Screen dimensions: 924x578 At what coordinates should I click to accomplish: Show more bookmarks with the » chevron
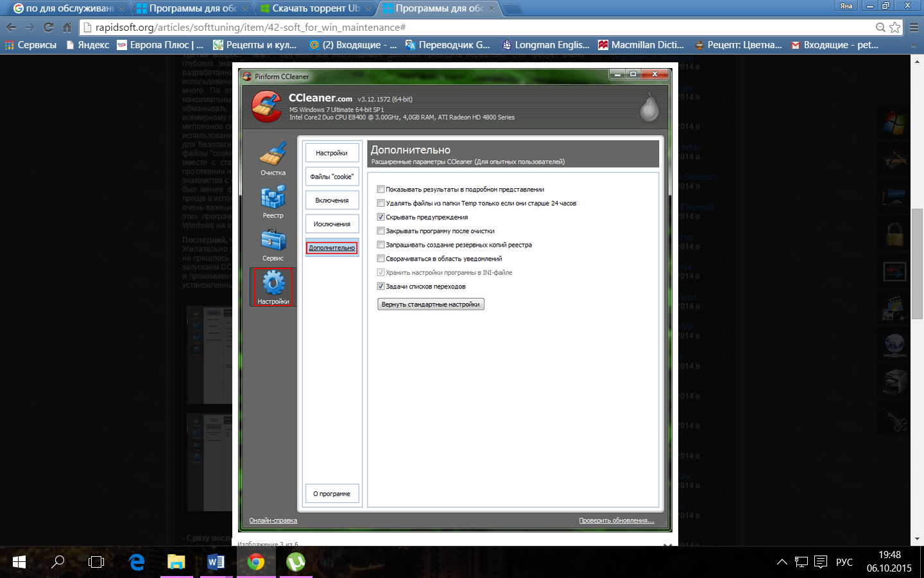[x=914, y=45]
